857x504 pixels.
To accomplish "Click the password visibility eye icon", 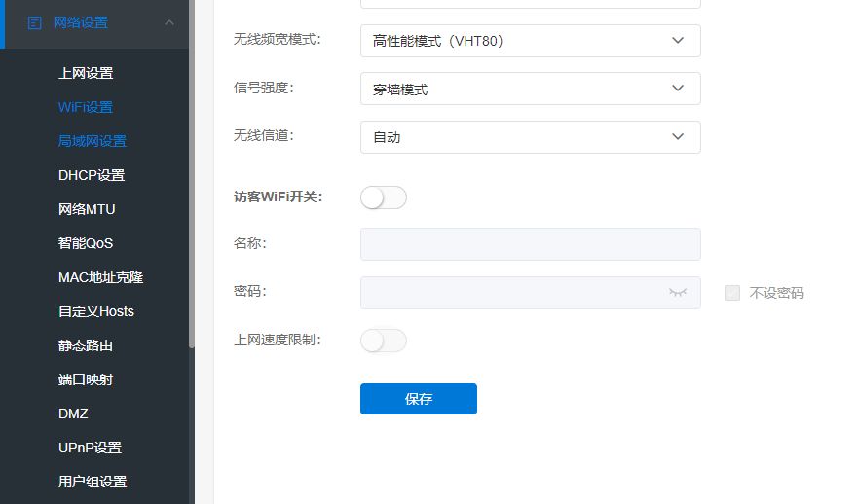I will pyautogui.click(x=678, y=292).
